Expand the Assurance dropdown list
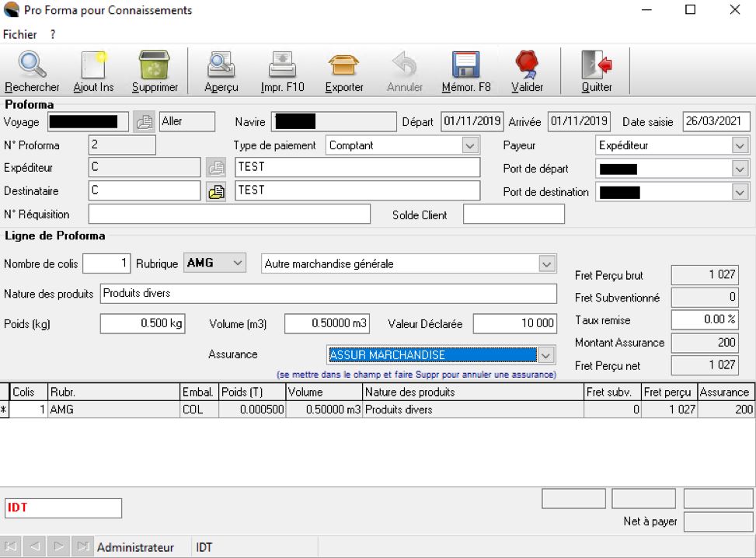 click(x=546, y=355)
